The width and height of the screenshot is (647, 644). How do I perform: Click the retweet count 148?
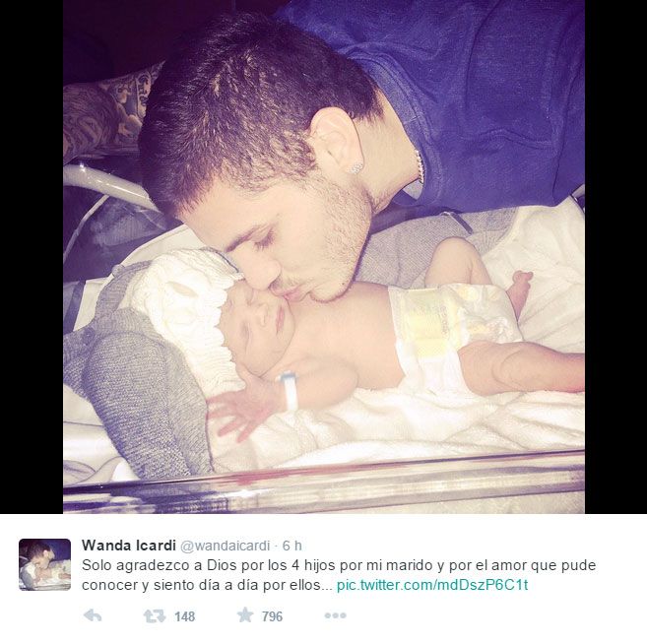coord(184,616)
